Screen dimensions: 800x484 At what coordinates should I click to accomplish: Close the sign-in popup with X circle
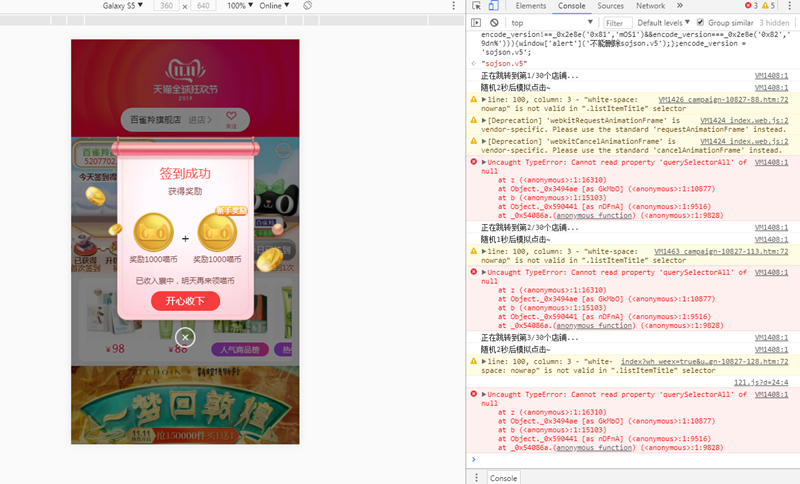point(184,338)
